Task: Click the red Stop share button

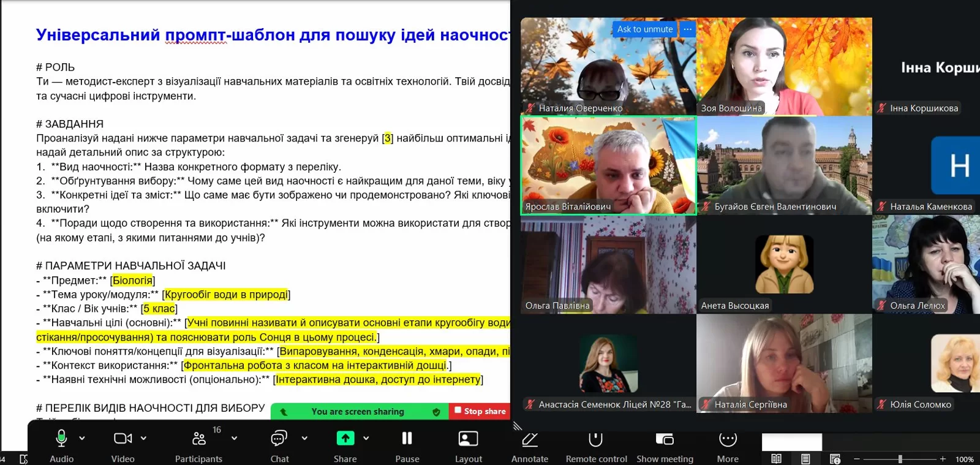Action: 480,411
